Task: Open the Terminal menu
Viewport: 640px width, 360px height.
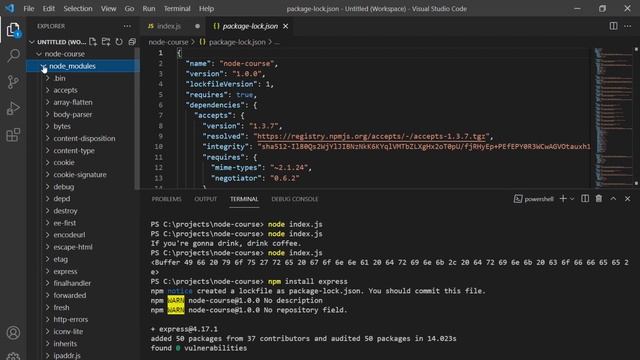Action: click(x=177, y=9)
